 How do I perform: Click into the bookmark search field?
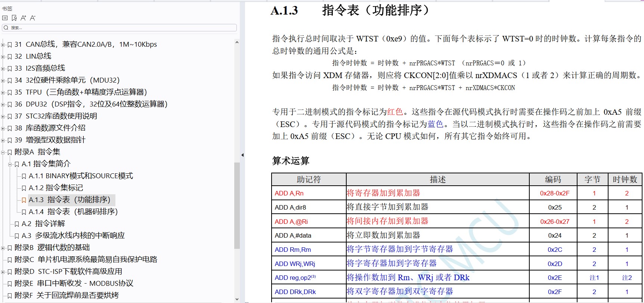120,28
